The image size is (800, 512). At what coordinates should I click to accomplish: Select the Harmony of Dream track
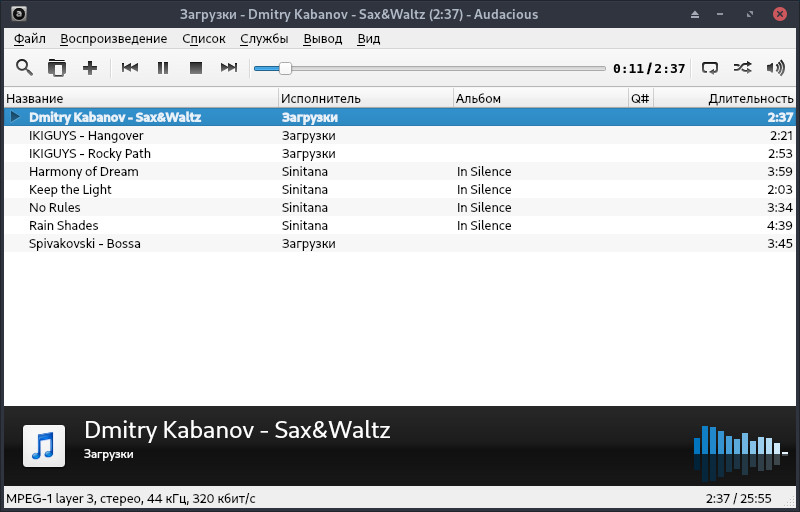pyautogui.click(x=399, y=171)
